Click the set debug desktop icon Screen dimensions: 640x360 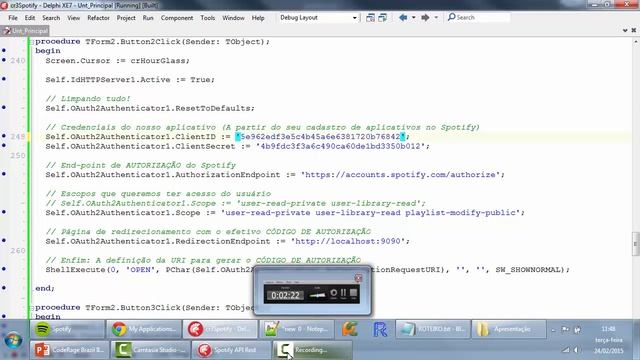click(x=382, y=18)
